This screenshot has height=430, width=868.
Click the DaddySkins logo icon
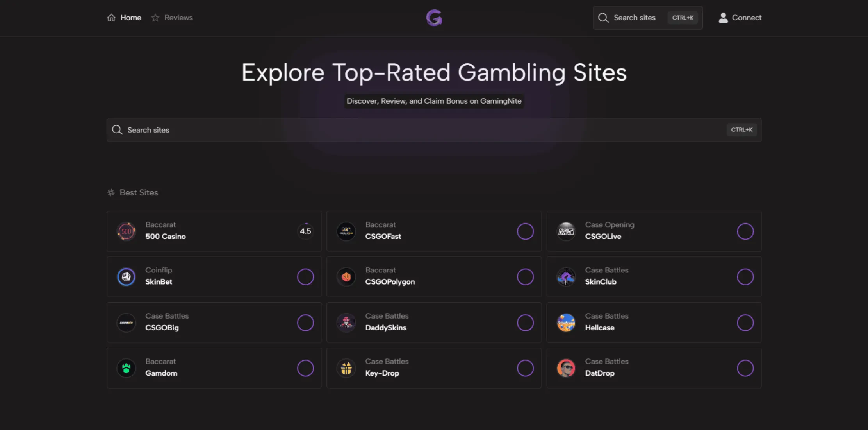(x=346, y=322)
